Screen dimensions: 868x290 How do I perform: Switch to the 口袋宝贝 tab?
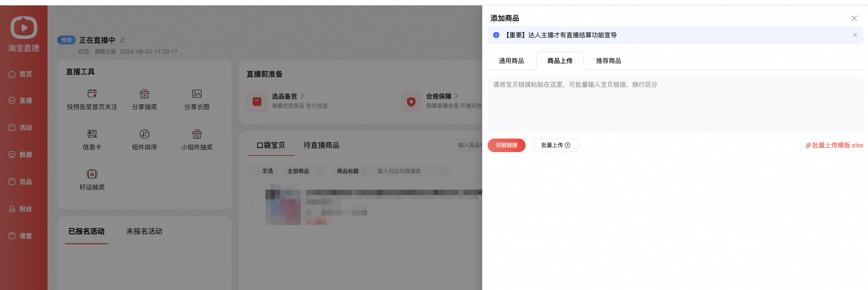271,145
